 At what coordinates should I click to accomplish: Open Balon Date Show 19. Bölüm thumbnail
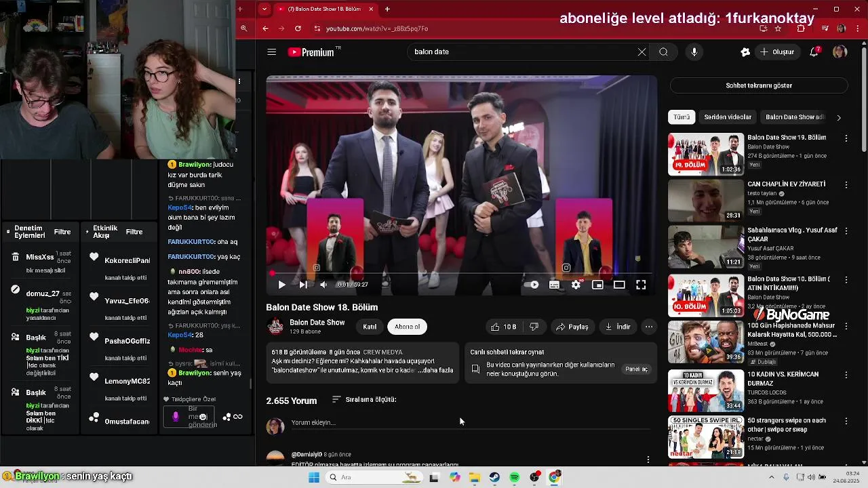706,155
